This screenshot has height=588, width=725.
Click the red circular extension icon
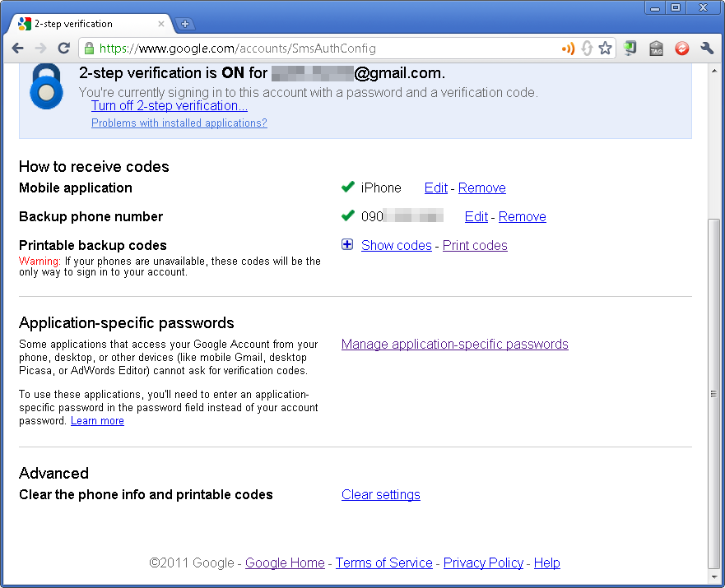(x=682, y=48)
